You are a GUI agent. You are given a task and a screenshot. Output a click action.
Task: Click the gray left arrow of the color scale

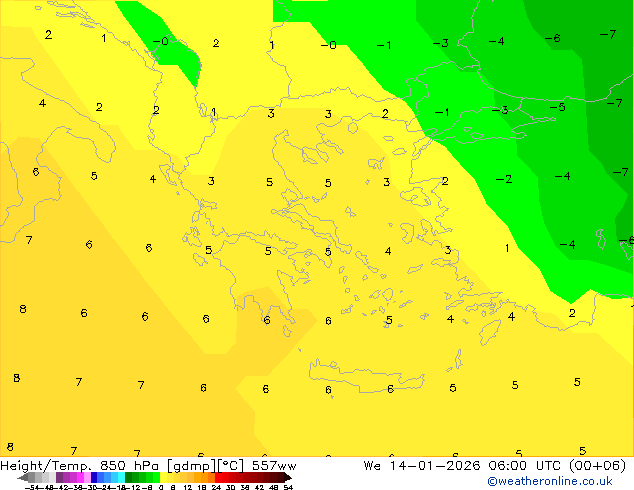pyautogui.click(x=23, y=478)
